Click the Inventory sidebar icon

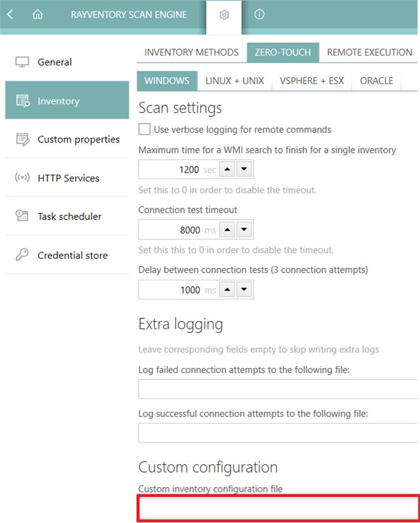pos(23,101)
